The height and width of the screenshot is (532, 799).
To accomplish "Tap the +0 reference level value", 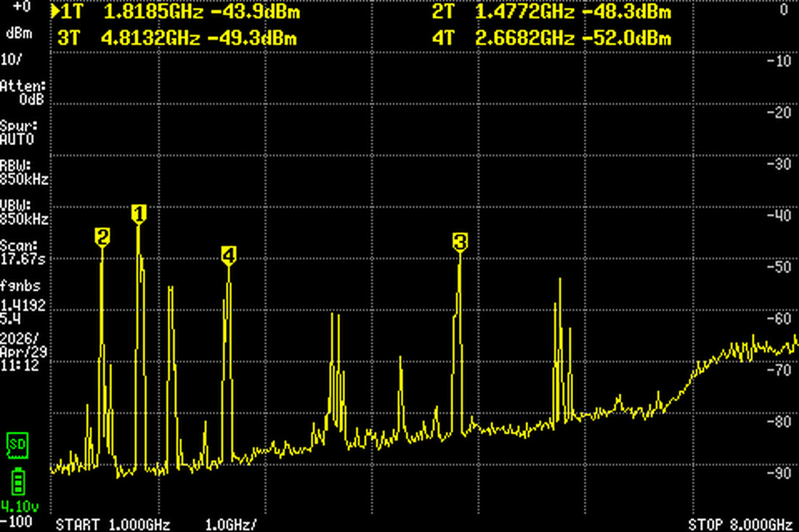I will click(x=21, y=7).
